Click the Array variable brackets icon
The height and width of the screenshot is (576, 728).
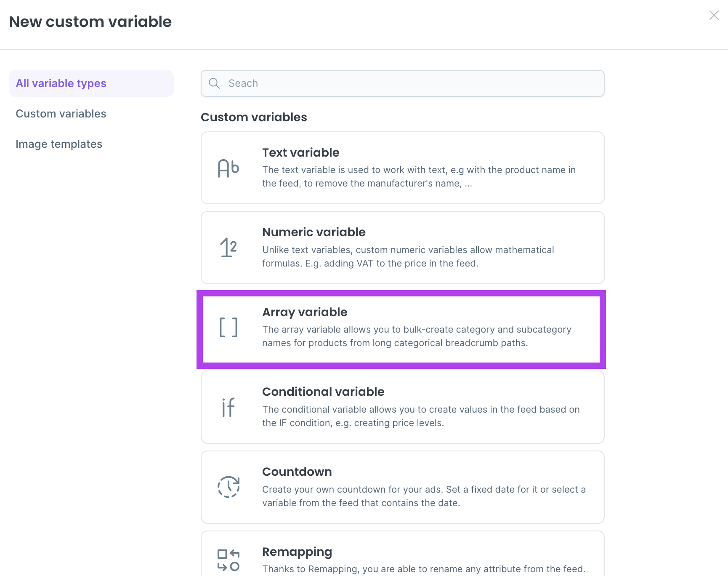[228, 328]
